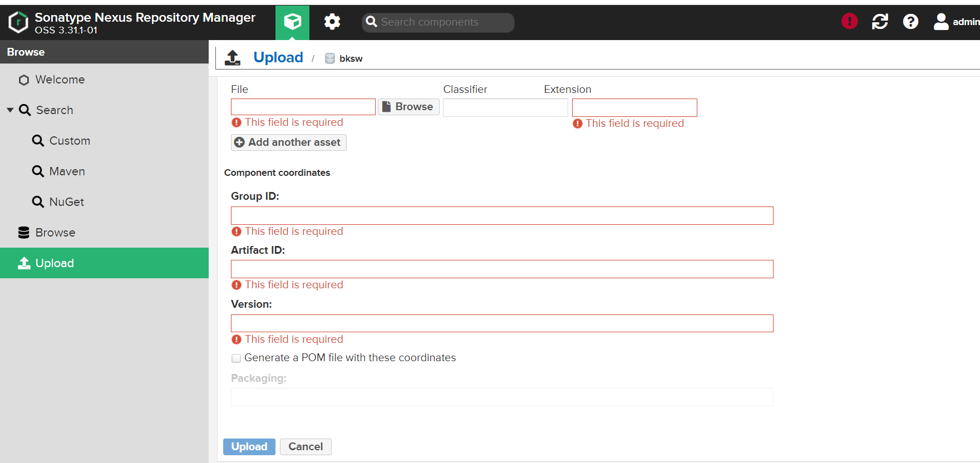Collapse the Search tree node arrow
Screen dimensions: 980x463
[x=10, y=110]
